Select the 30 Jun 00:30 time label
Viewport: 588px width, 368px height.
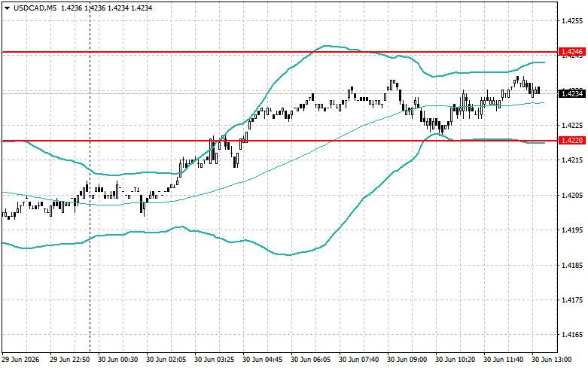point(117,360)
